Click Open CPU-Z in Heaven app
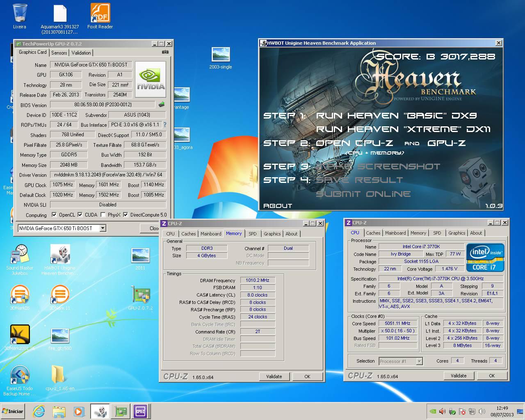This screenshot has height=420, width=525. tap(354, 143)
